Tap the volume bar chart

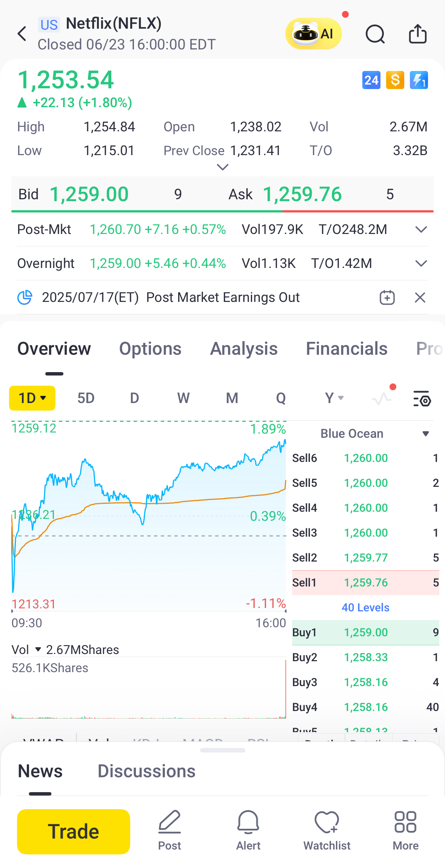click(x=149, y=688)
